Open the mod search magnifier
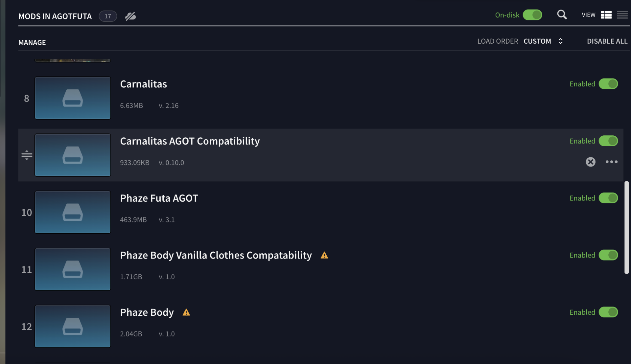 pos(562,15)
